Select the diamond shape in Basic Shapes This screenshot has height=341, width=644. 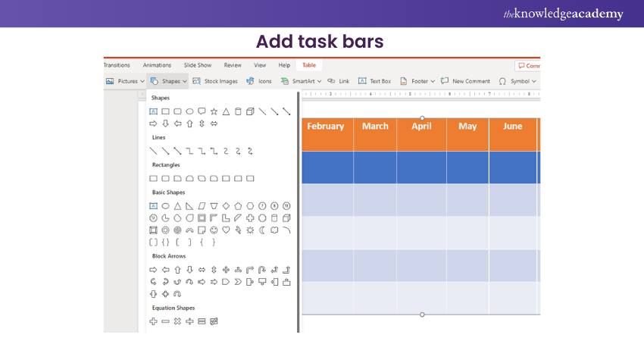(x=226, y=205)
